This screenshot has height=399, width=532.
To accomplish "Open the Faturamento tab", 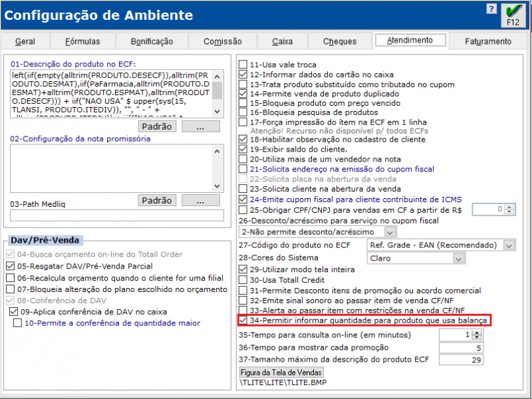I will tap(488, 41).
